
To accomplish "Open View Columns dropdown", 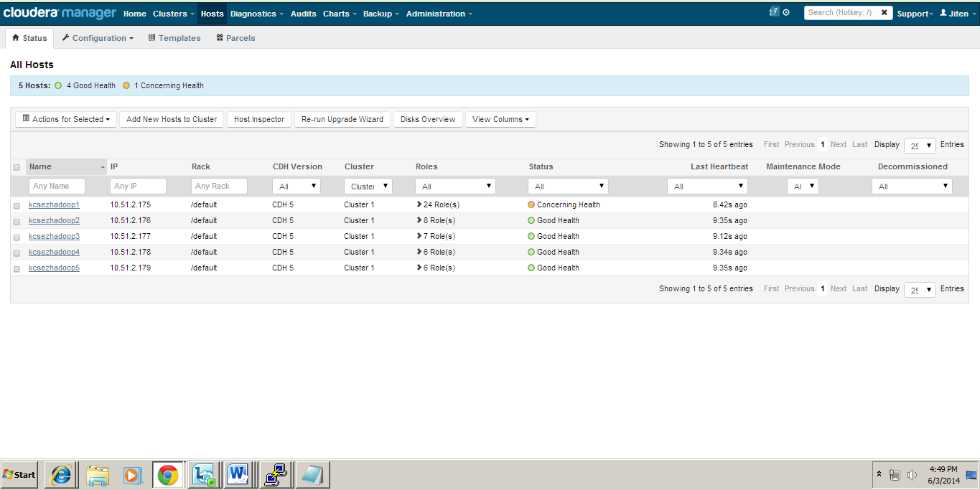I will tap(500, 119).
